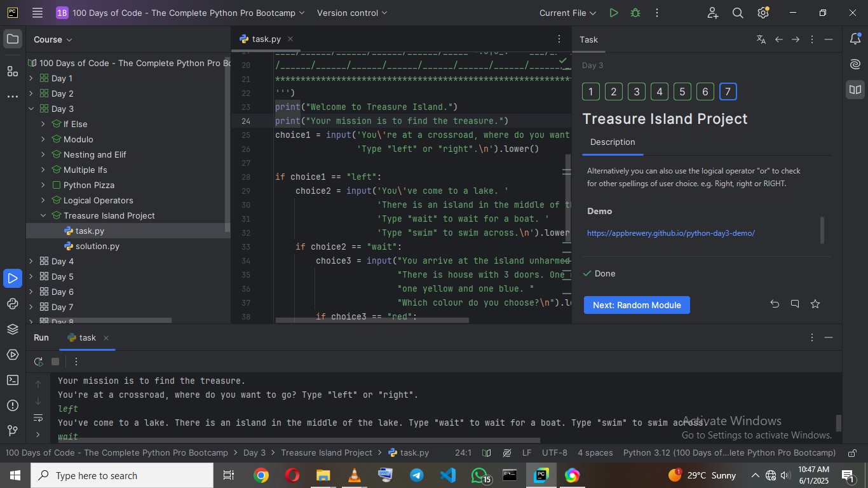Start debugging with the bug icon
The height and width of the screenshot is (488, 868).
point(635,13)
